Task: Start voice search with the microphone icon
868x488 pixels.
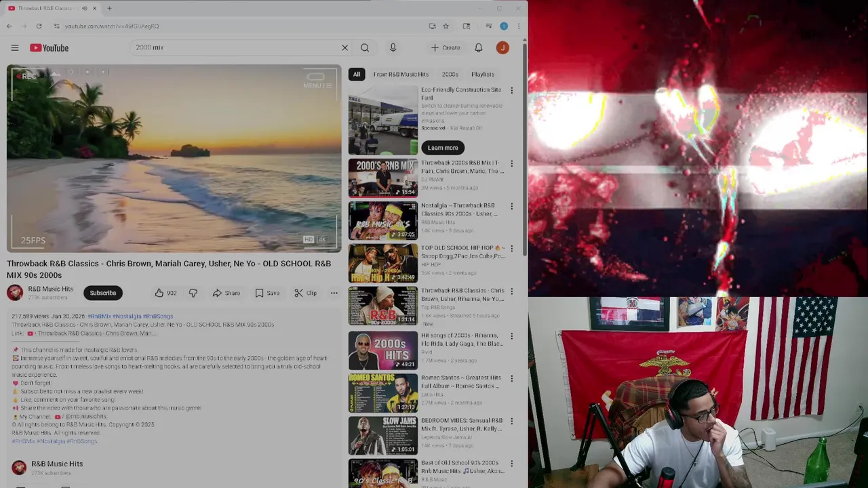Action: 393,47
